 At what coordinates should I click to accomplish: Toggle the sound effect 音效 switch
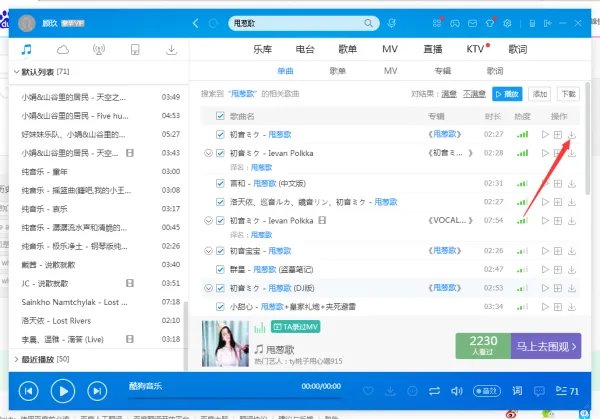point(487,391)
